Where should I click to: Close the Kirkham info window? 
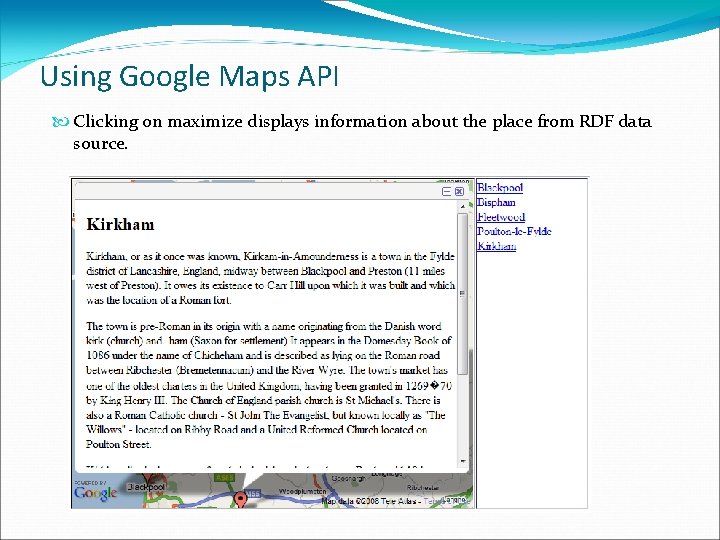click(x=459, y=191)
